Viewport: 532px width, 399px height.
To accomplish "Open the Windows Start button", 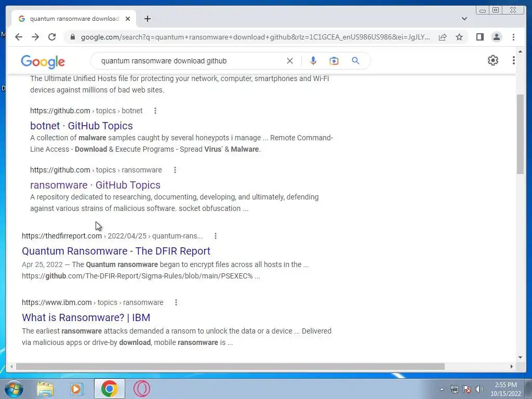I will [14, 389].
